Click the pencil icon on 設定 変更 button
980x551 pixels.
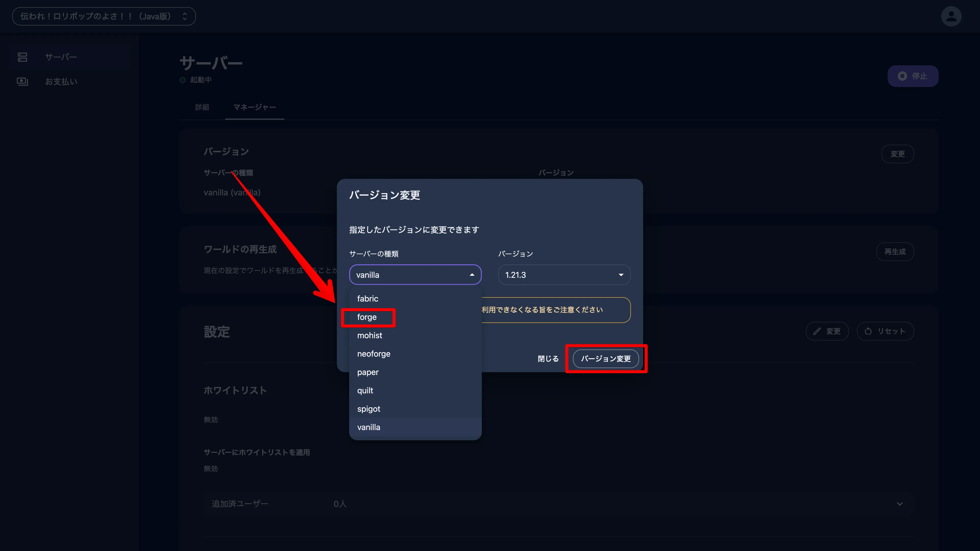(x=817, y=331)
